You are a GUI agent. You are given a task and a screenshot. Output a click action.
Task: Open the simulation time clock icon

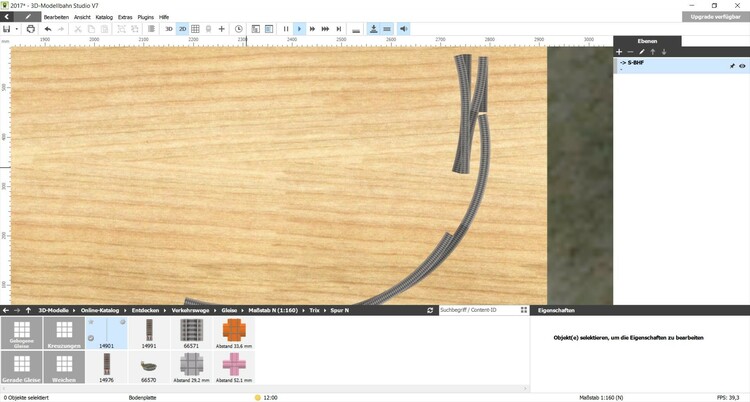[x=238, y=29]
